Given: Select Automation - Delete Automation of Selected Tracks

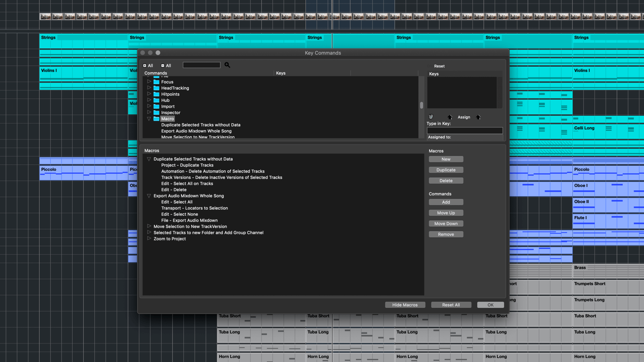Looking at the screenshot, I should [x=213, y=171].
